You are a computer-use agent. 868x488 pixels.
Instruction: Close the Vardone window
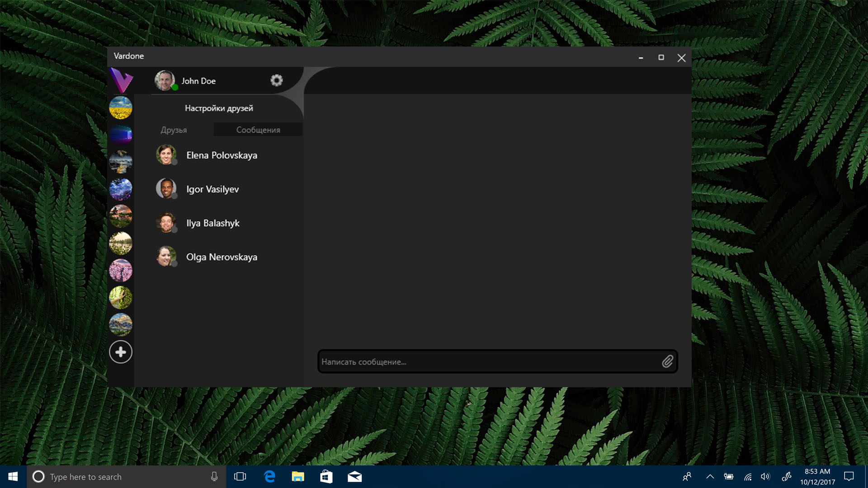(x=681, y=57)
